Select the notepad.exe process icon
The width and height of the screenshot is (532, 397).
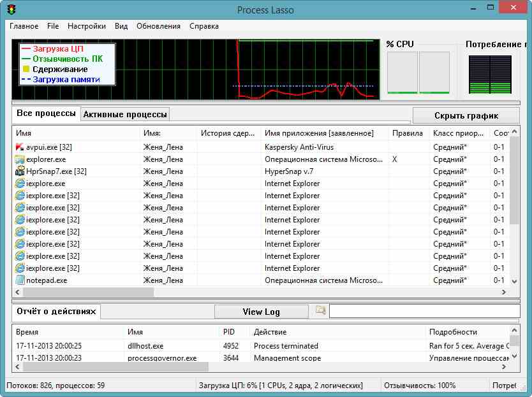click(20, 280)
